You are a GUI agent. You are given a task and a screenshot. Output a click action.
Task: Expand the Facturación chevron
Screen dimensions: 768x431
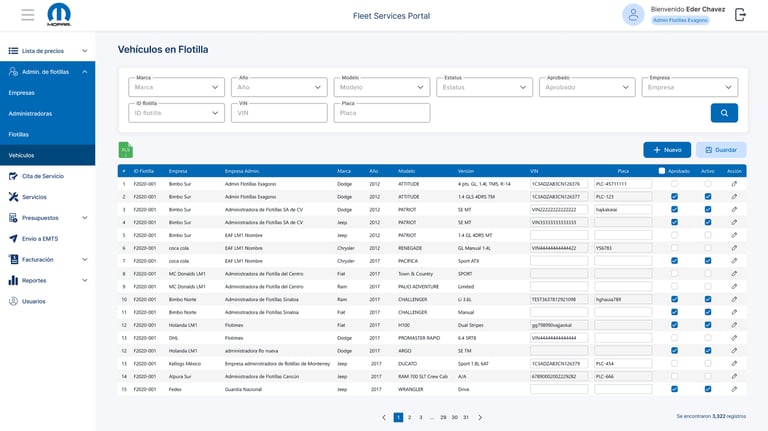[85, 260]
